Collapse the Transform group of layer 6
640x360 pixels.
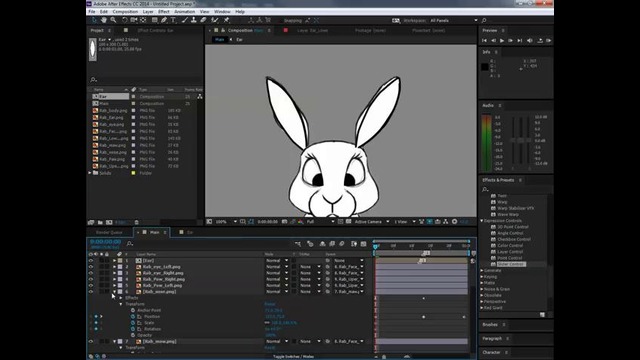pyautogui.click(x=121, y=304)
